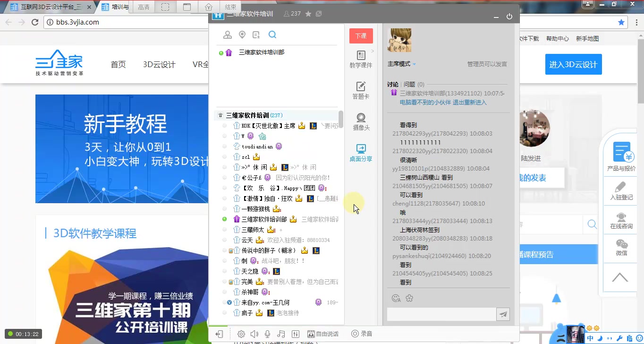Open 微信 in website sidebar

point(621,247)
